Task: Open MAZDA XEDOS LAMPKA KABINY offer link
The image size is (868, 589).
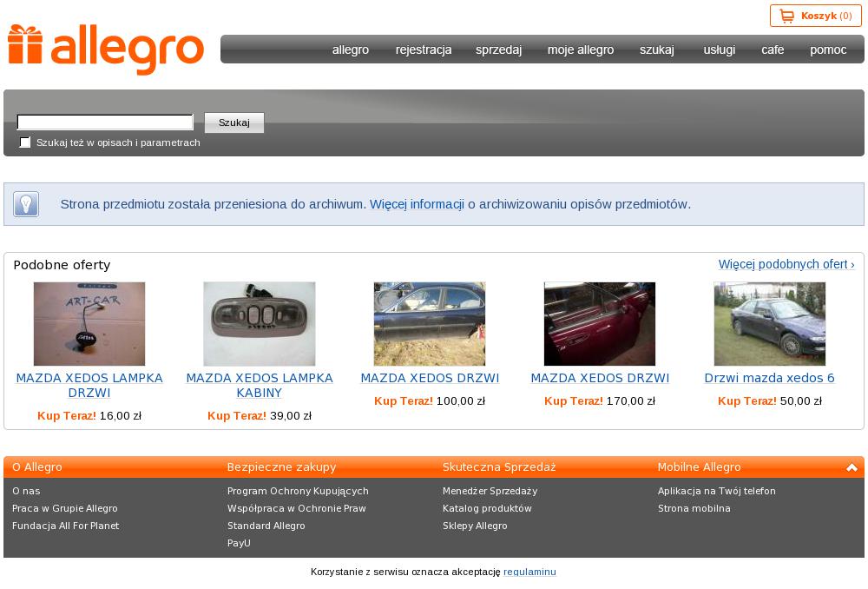Action: 259,385
